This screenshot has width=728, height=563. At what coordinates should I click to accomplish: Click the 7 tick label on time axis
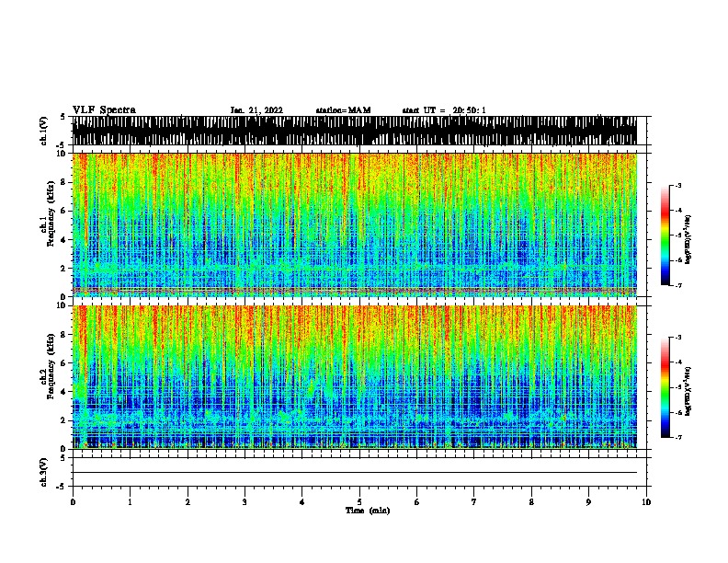(474, 502)
